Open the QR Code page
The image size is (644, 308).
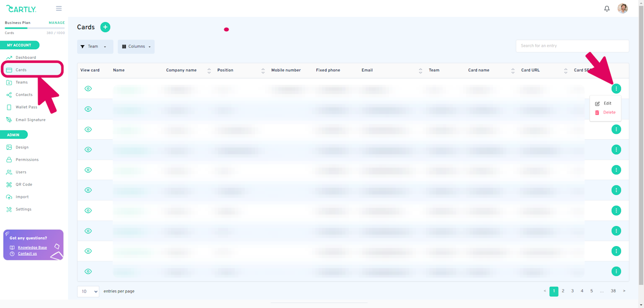pos(23,184)
